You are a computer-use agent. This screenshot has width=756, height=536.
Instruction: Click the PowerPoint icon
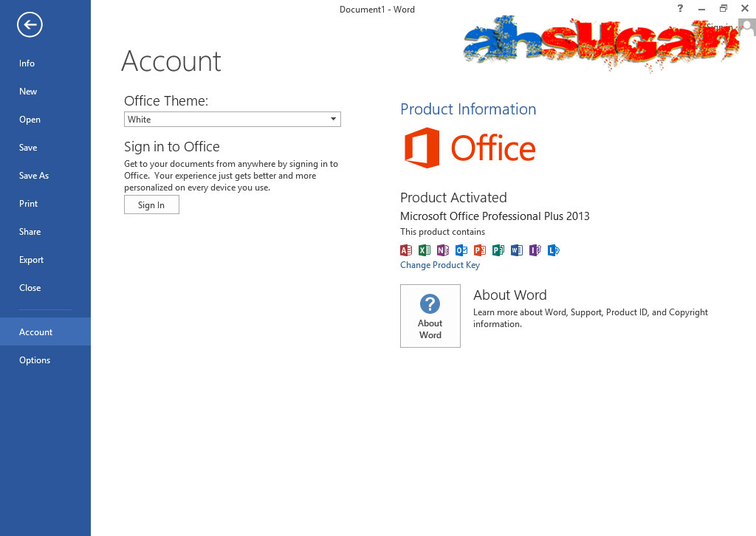coord(479,250)
